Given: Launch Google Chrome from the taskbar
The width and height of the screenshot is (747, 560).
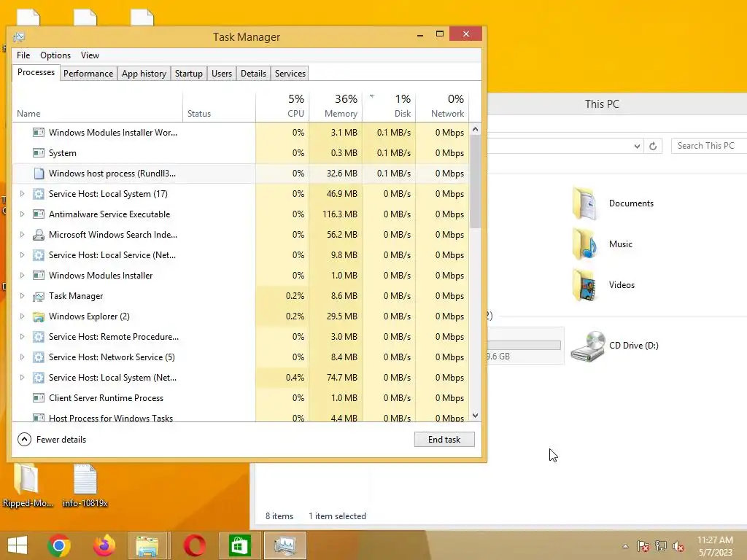Looking at the screenshot, I should pyautogui.click(x=59, y=545).
